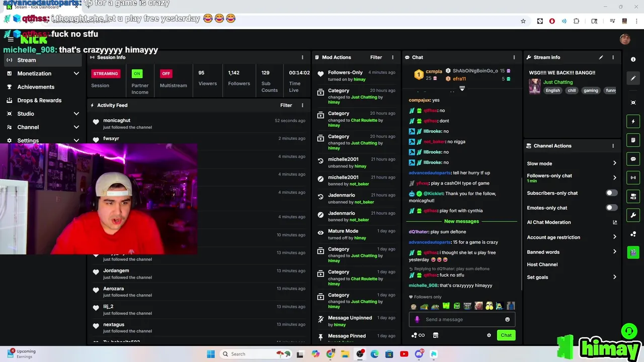This screenshot has width=644, height=362.
Task: Click Send a message input field
Action: pyautogui.click(x=461, y=319)
